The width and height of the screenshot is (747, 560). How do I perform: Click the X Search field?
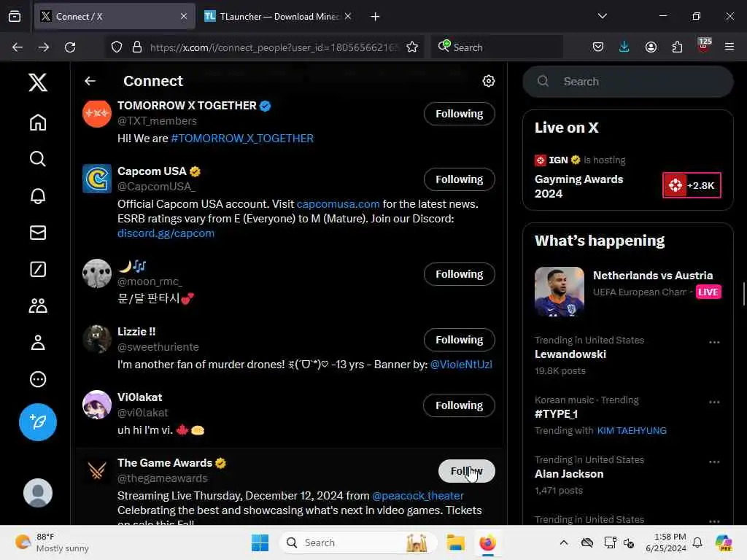(x=627, y=82)
